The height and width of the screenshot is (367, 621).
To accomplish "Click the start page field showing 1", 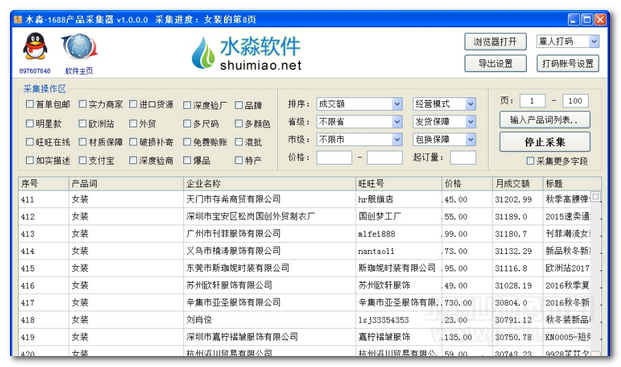I will click(532, 101).
